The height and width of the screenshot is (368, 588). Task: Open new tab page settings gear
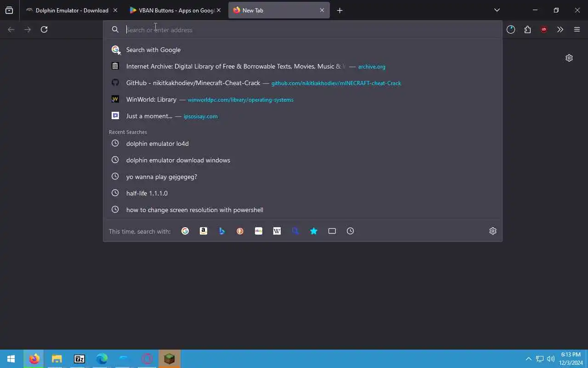[569, 58]
